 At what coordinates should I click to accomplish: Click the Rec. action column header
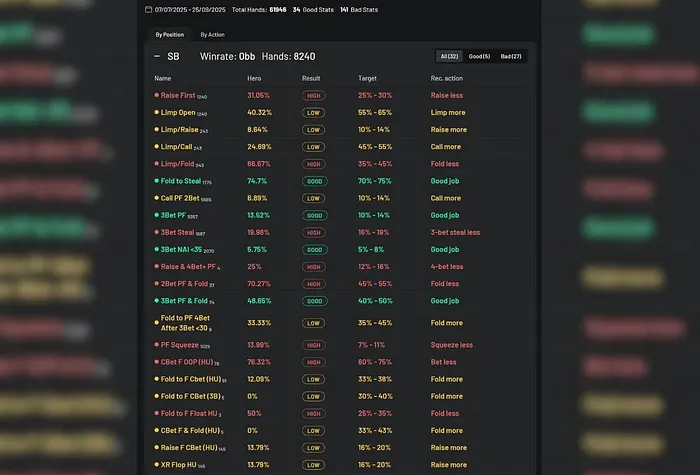[446, 78]
